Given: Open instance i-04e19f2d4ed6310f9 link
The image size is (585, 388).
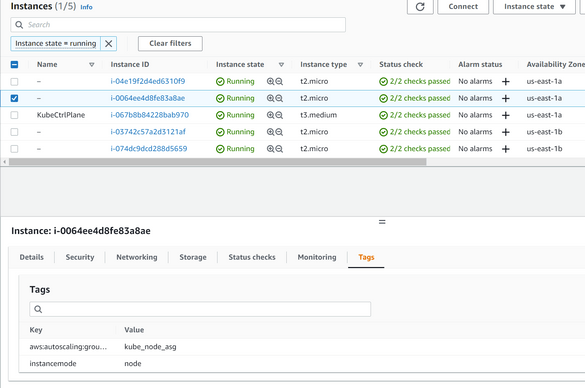Looking at the screenshot, I should [148, 81].
